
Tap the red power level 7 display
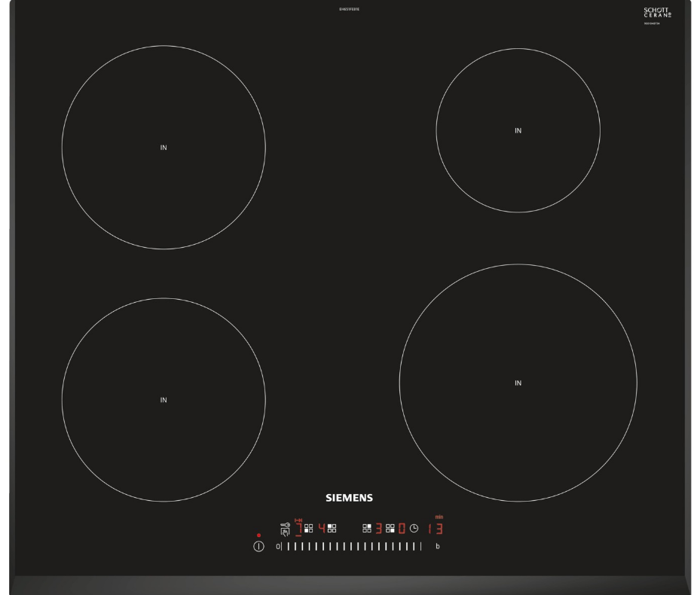point(298,528)
